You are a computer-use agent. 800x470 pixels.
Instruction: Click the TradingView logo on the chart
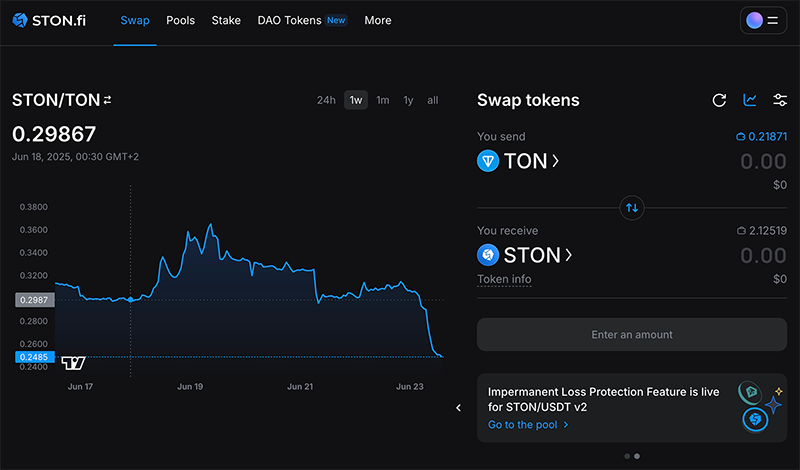point(74,362)
